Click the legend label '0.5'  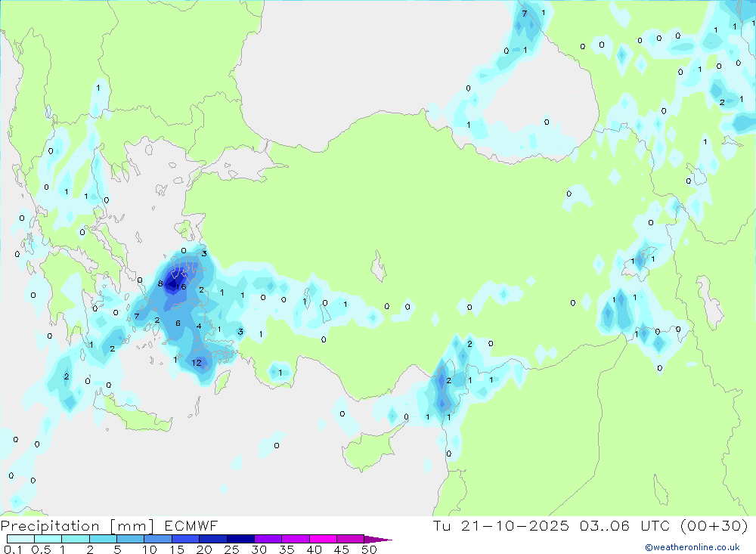tap(41, 549)
